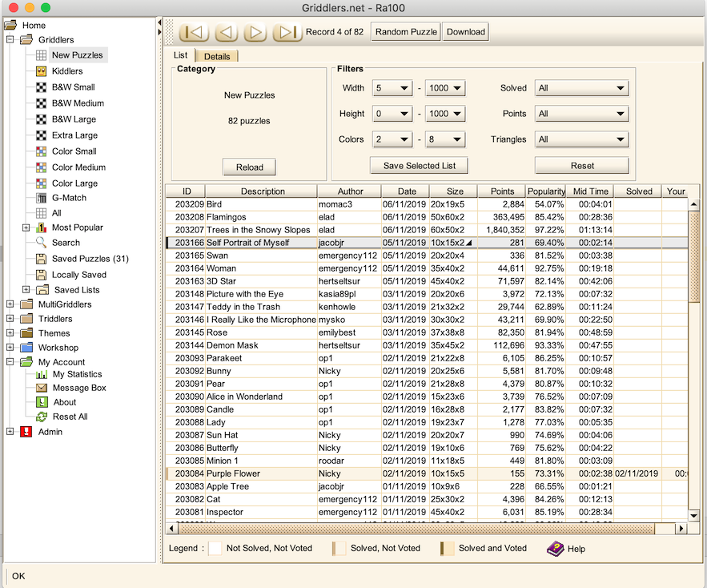Open the B&W Medium checkerboard icon

[41, 103]
